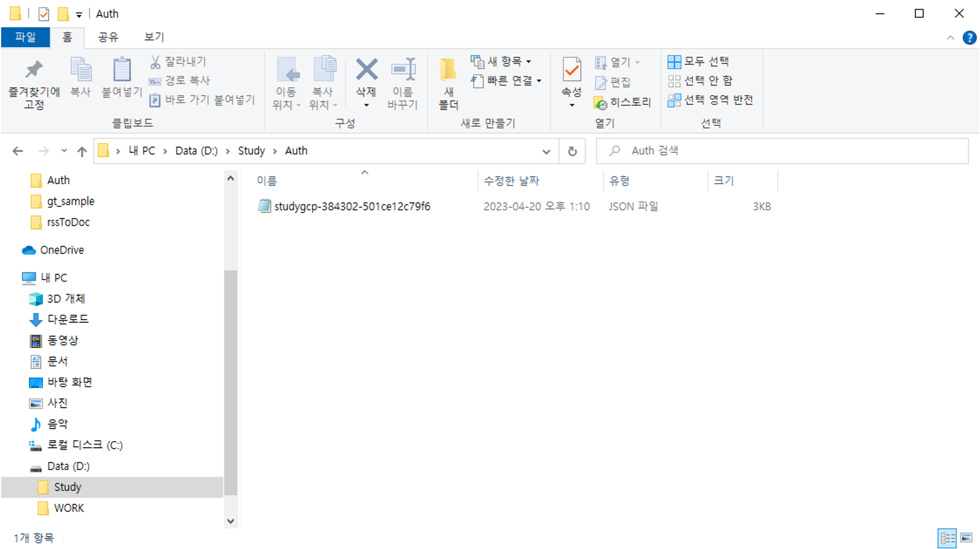
Task: Open the View ribbon tab
Action: point(154,37)
